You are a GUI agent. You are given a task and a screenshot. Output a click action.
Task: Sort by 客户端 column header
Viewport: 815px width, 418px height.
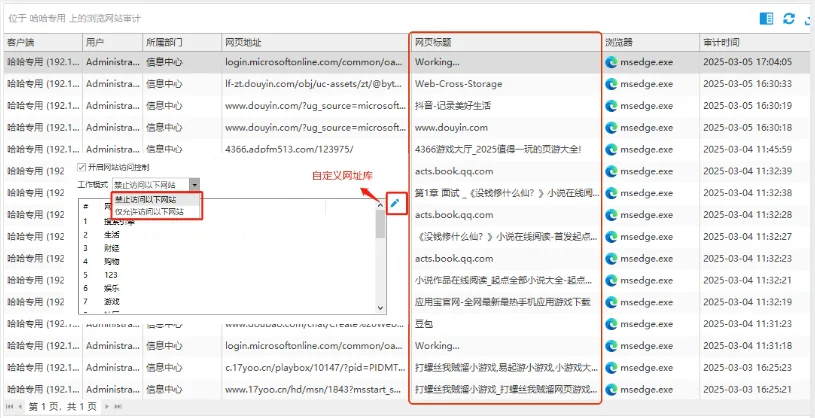click(44, 43)
